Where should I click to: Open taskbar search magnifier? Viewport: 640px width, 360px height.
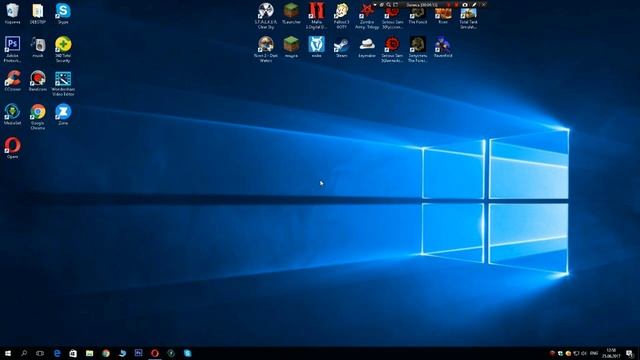[24, 353]
